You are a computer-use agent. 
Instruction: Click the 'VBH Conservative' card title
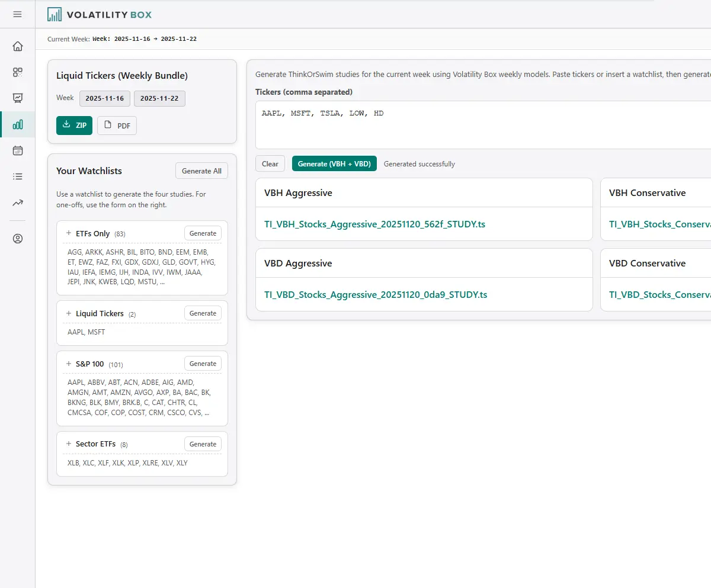click(x=647, y=192)
